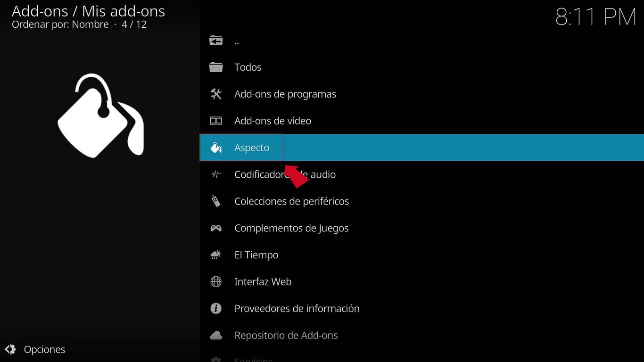The height and width of the screenshot is (362, 644).
Task: Click the Add-ons de vídeo film strip icon
Action: pos(216,121)
